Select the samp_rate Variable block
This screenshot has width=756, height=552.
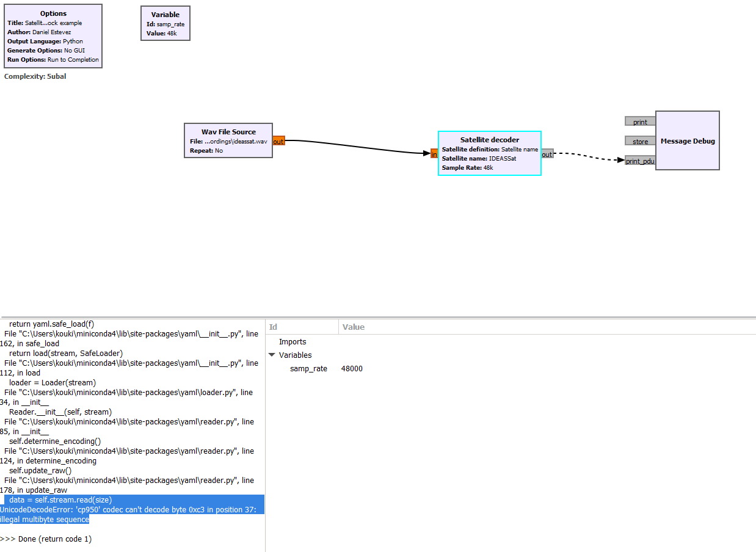click(165, 23)
